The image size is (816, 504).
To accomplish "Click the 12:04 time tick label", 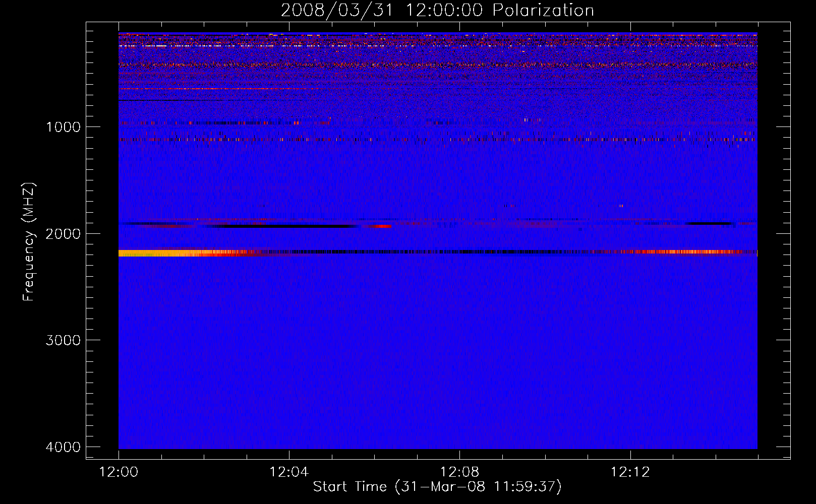I will tap(289, 472).
